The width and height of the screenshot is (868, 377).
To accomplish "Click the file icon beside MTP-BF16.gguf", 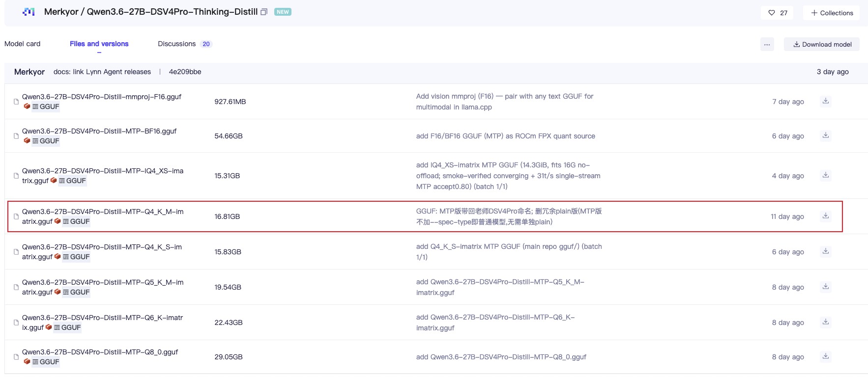I will (x=16, y=136).
